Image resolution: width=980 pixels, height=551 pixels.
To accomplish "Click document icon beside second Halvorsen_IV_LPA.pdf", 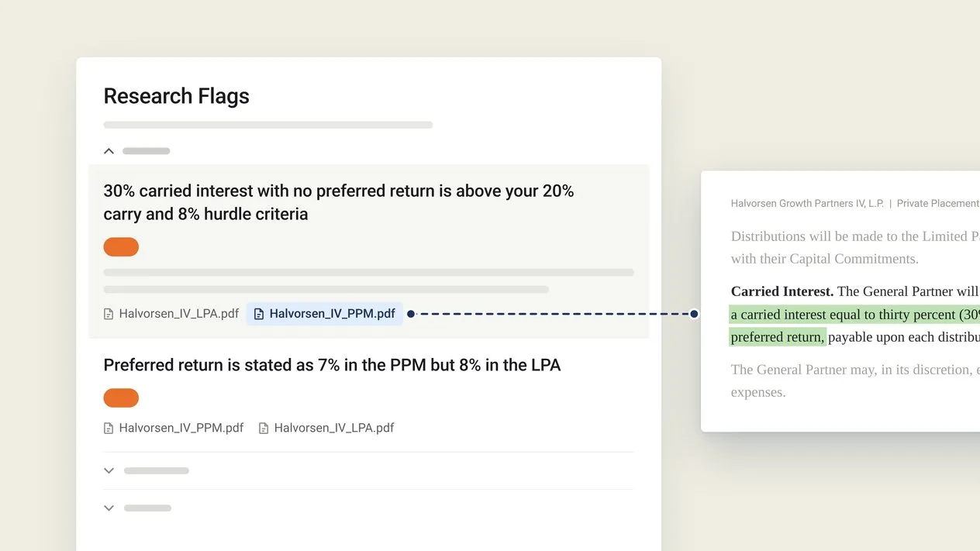I will click(264, 428).
